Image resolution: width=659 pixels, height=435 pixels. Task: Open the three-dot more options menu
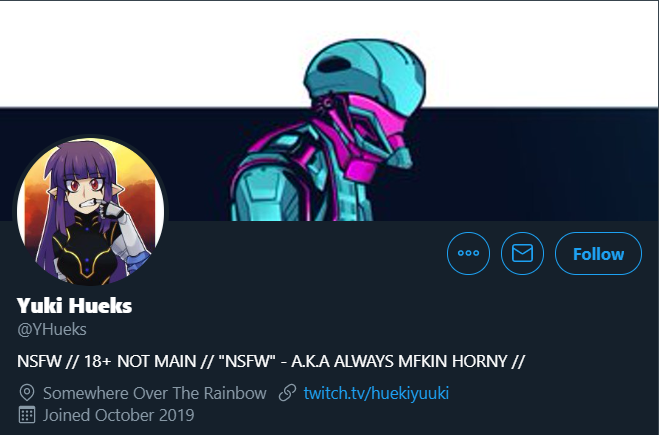(x=468, y=253)
